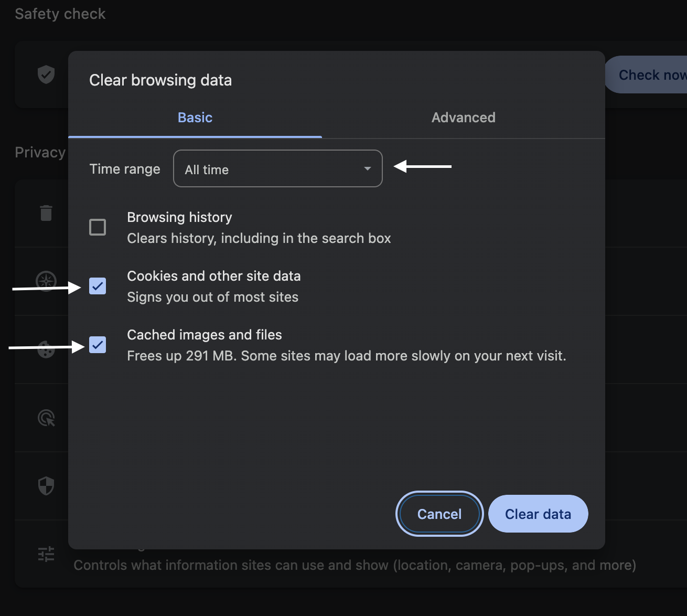Open the Time range dropdown

coord(278,168)
